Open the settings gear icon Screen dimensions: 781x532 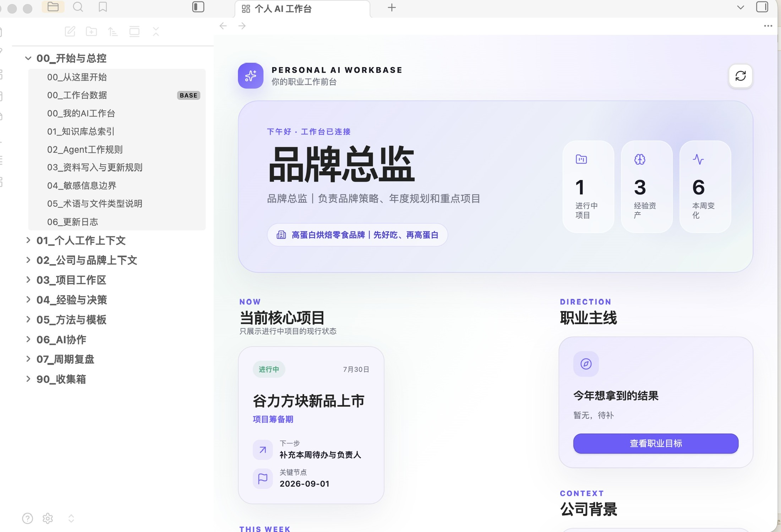(x=48, y=519)
